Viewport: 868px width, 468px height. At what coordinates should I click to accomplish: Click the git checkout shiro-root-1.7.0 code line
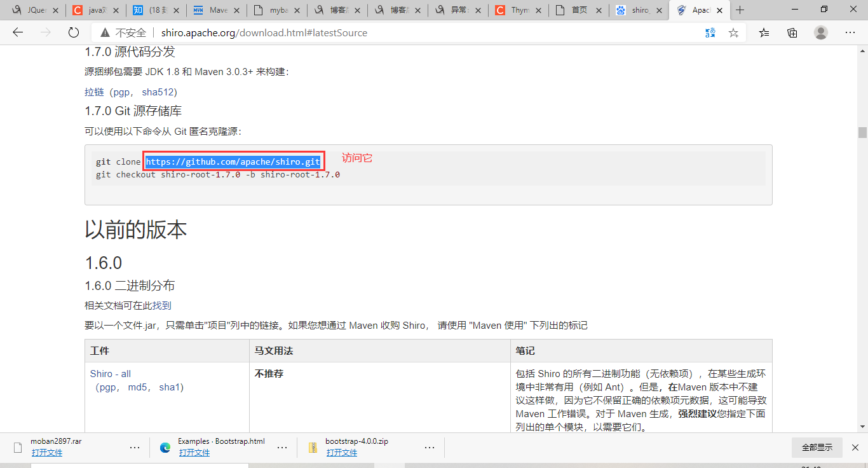[x=218, y=174]
